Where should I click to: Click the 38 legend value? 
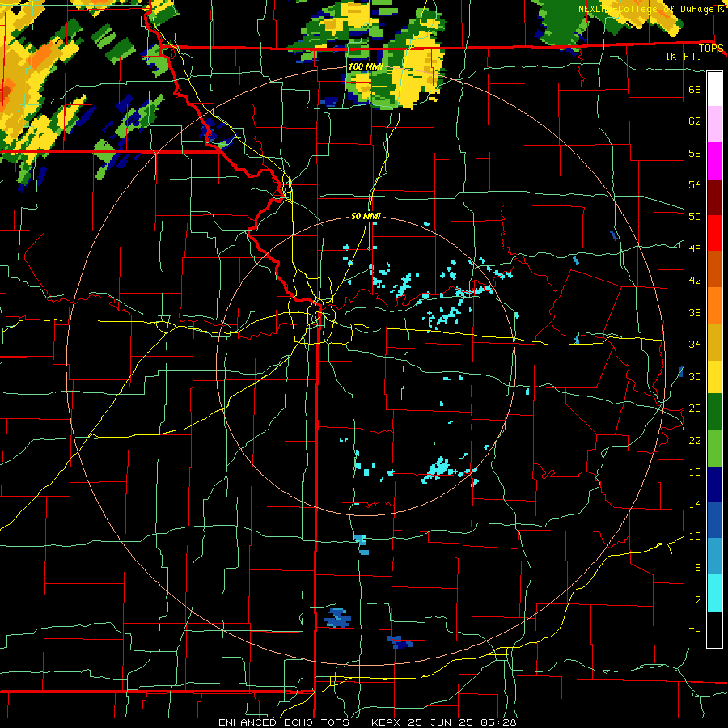click(695, 312)
